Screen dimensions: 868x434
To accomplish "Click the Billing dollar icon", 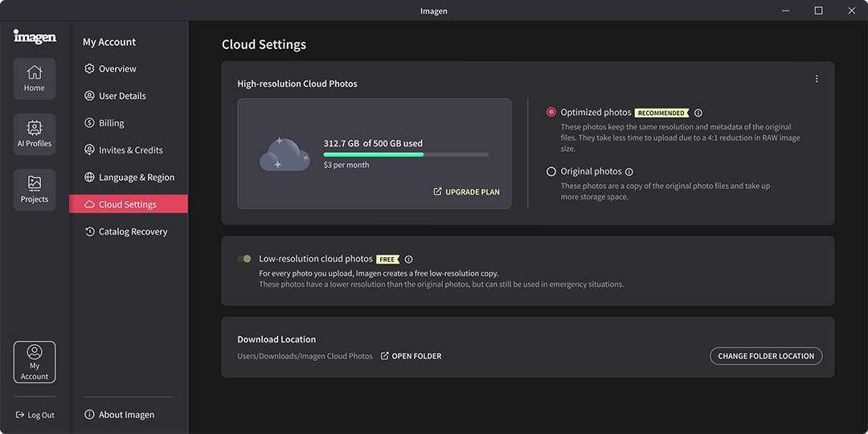I will (89, 123).
